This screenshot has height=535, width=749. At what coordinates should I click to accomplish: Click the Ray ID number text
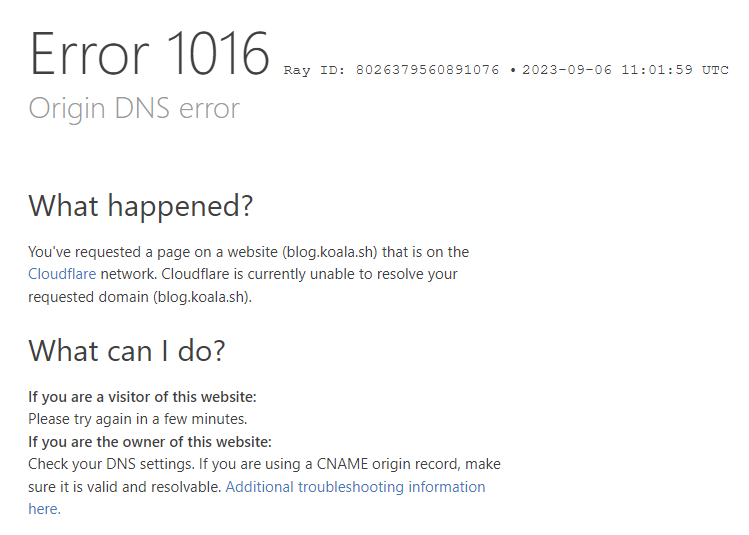click(427, 70)
